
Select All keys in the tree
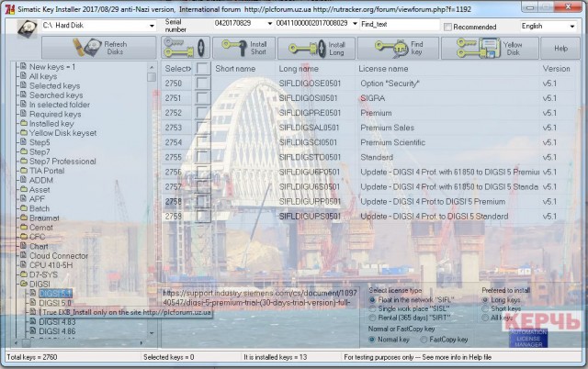pyautogui.click(x=43, y=76)
